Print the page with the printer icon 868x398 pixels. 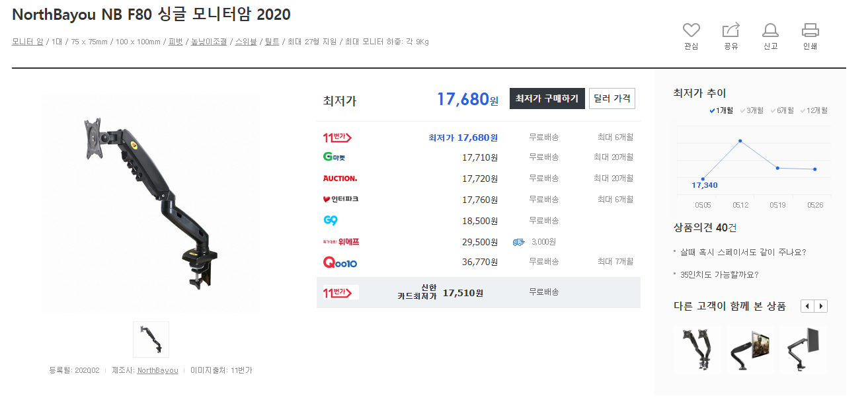click(x=810, y=30)
